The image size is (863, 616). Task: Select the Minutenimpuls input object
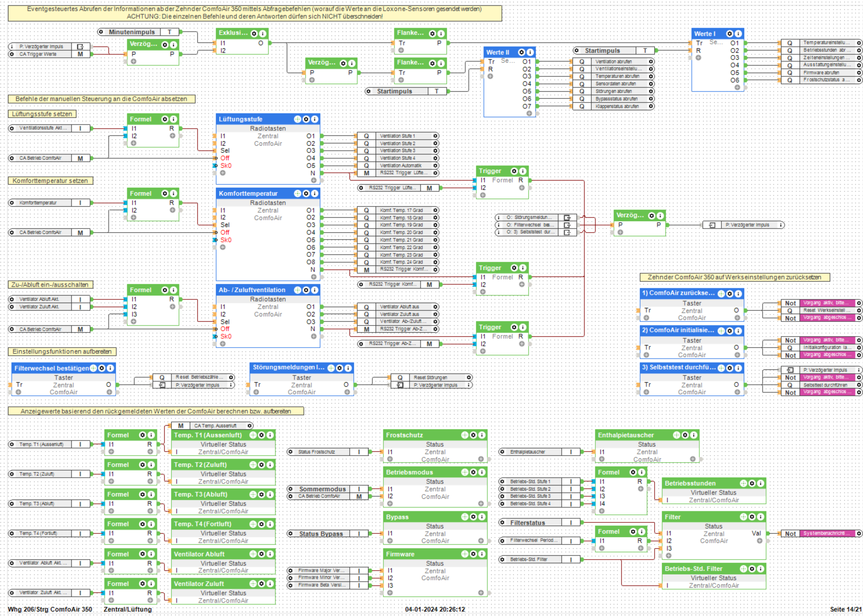132,32
